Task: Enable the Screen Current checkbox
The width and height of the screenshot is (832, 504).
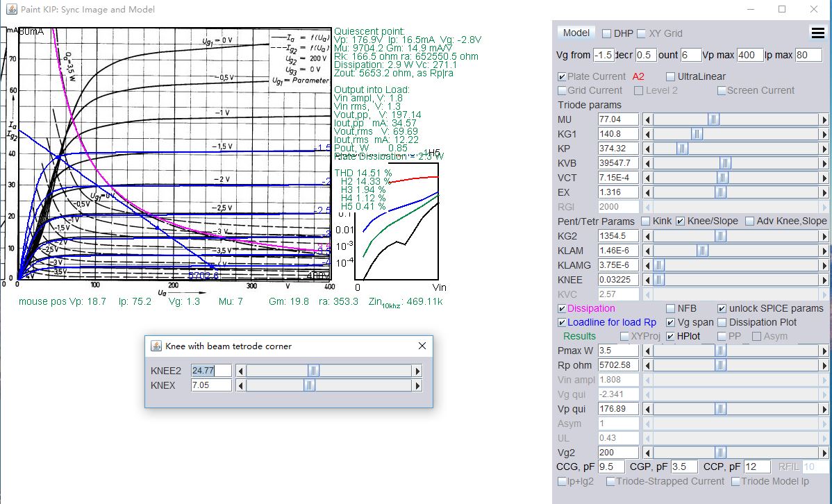Action: 722,91
